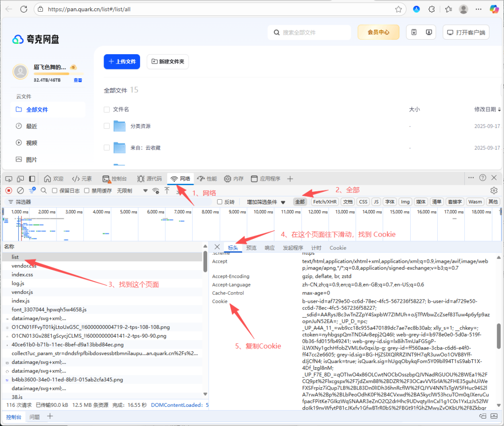Screen dimensions: 504x426
Task: Refresh the browser page
Action: click(x=24, y=9)
